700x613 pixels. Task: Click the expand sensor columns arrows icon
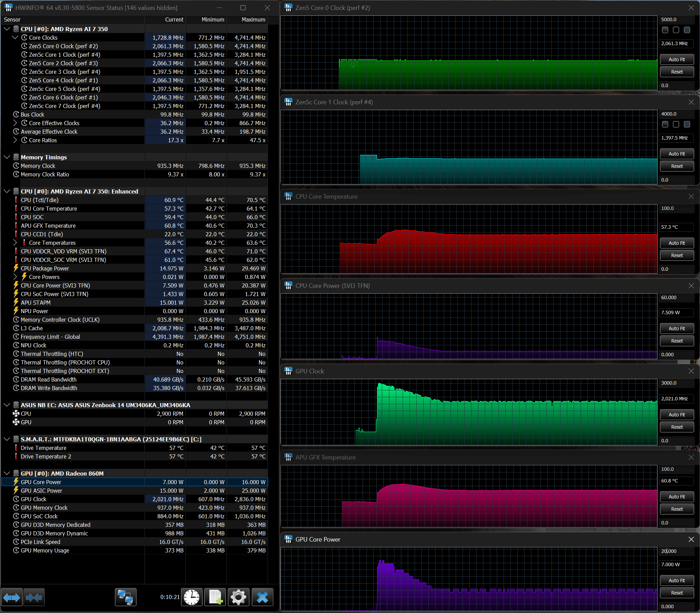pos(12,597)
